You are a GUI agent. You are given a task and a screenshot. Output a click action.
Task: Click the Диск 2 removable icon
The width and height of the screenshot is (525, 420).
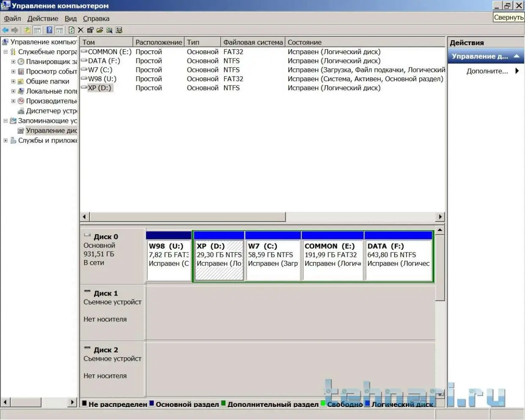(88, 348)
